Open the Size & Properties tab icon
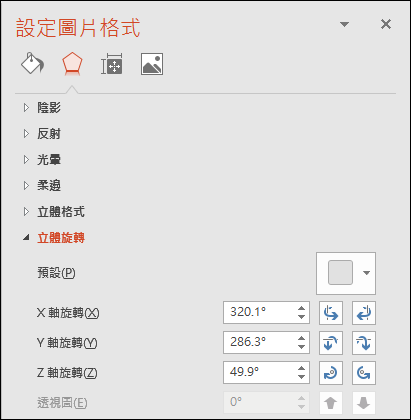This screenshot has width=411, height=420. click(112, 64)
